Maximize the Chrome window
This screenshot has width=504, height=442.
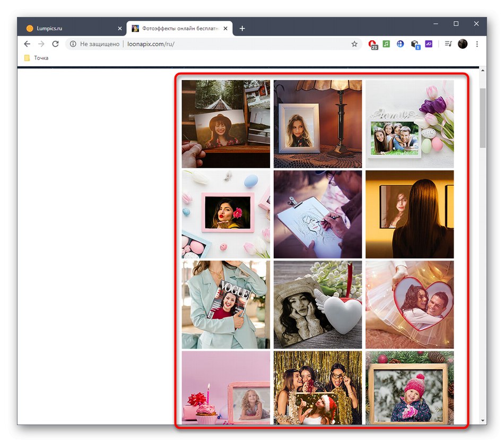tap(456, 24)
